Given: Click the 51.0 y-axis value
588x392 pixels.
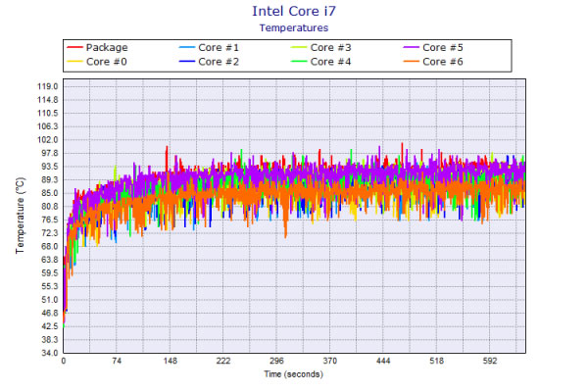Looking at the screenshot, I should pos(48,300).
